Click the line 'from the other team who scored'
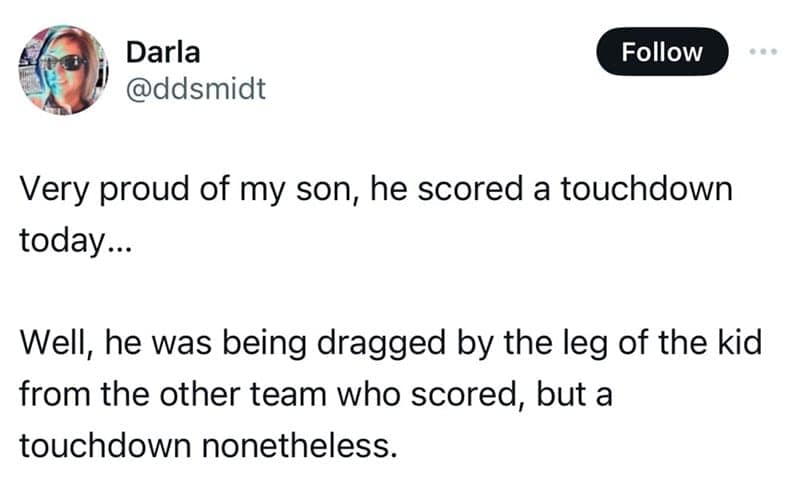 316,393
